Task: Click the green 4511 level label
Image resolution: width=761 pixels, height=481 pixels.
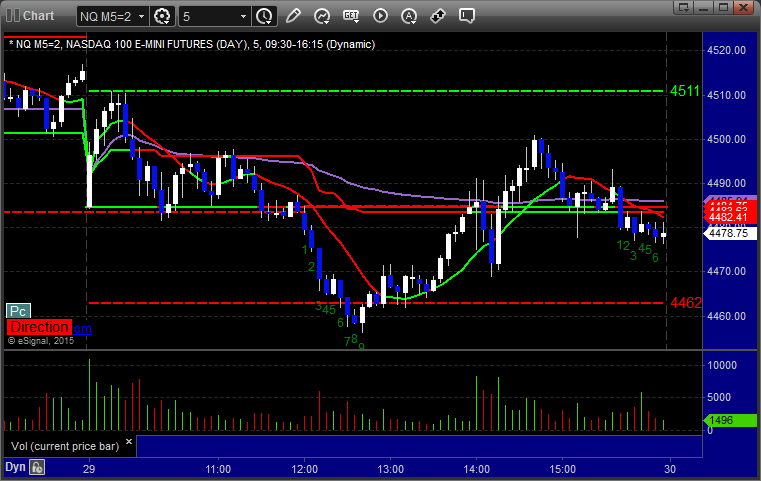Action: pyautogui.click(x=685, y=91)
